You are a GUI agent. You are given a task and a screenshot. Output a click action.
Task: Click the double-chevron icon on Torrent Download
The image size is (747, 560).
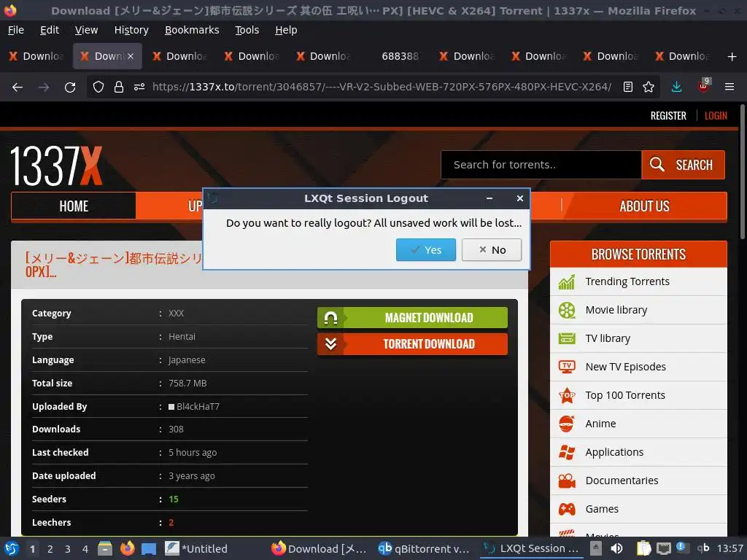pos(330,344)
